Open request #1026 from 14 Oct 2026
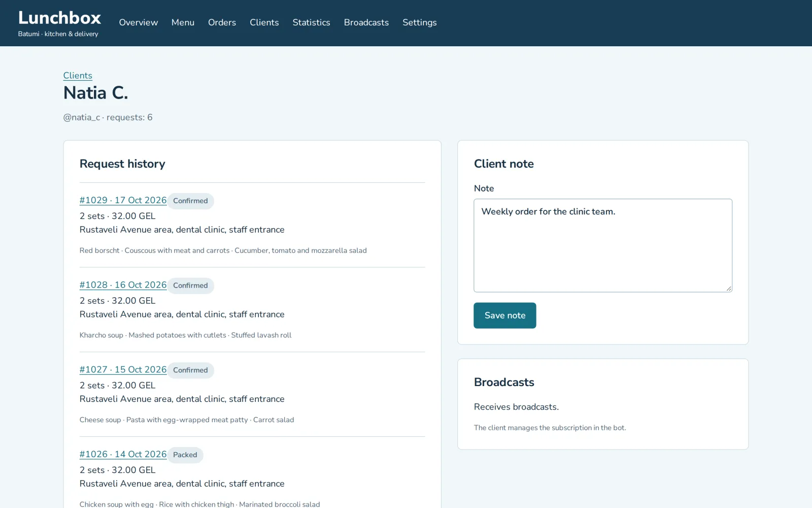This screenshot has width=812, height=508. [x=123, y=454]
